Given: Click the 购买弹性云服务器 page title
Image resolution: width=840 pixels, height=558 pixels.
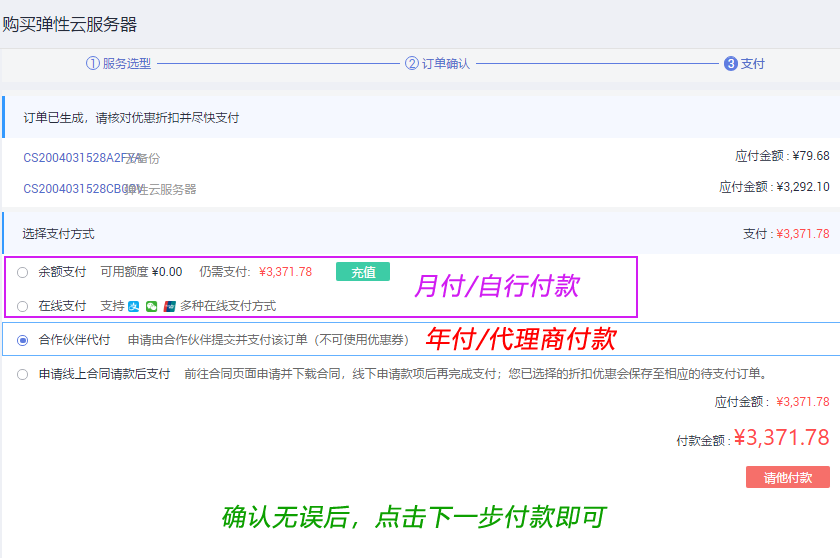Looking at the screenshot, I should click(70, 25).
